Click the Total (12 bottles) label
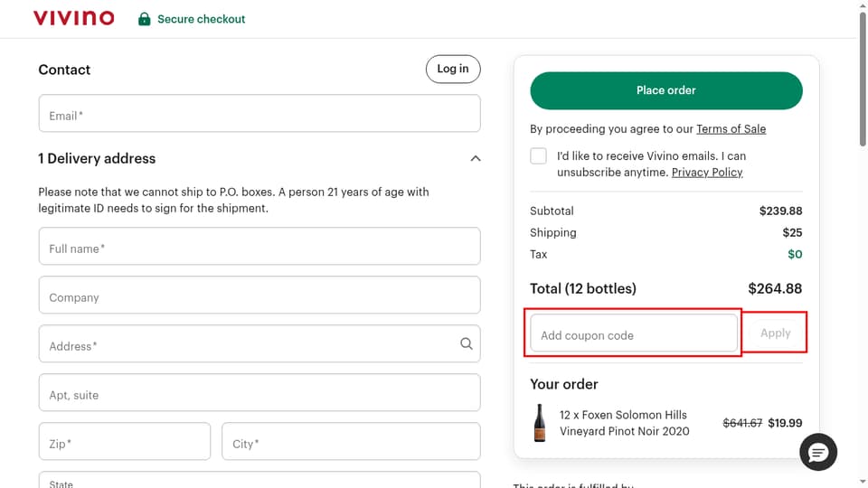Screen dimensions: 868x488 tap(583, 288)
